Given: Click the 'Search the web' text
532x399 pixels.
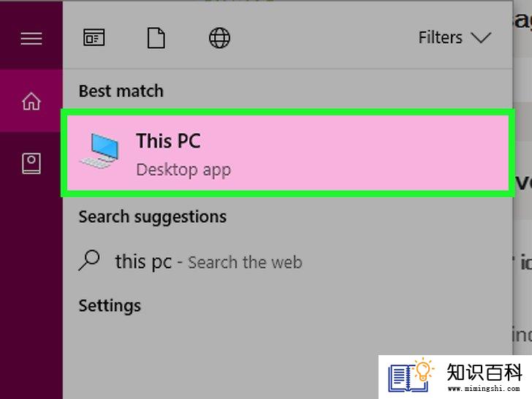Looking at the screenshot, I should click(x=245, y=262).
